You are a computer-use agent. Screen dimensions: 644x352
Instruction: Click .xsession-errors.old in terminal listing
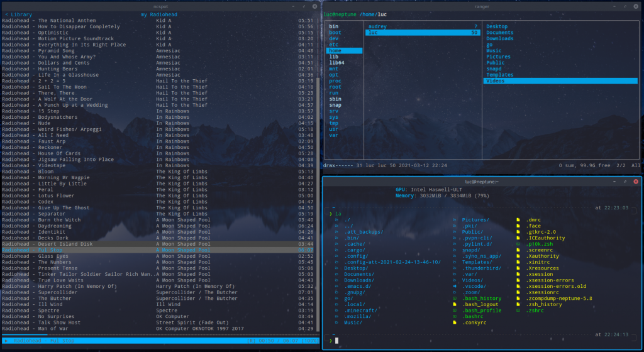coord(556,287)
